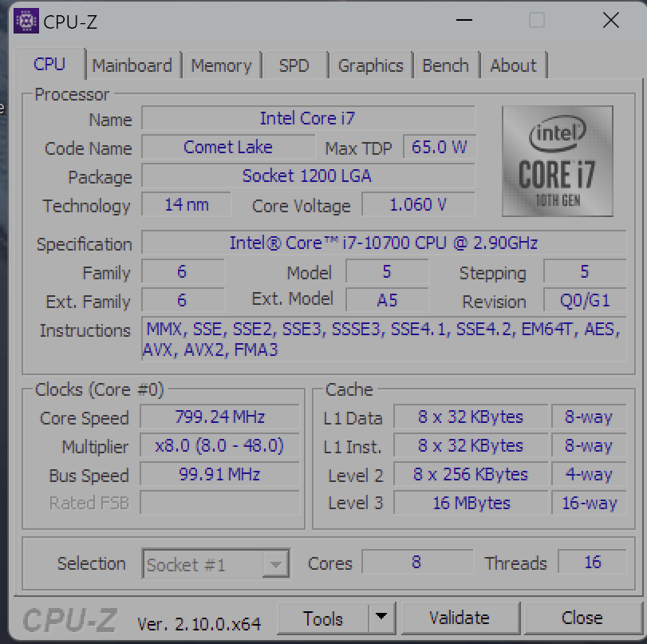Click the Core Speed value 799.24 MHz
647x644 pixels.
pyautogui.click(x=219, y=417)
